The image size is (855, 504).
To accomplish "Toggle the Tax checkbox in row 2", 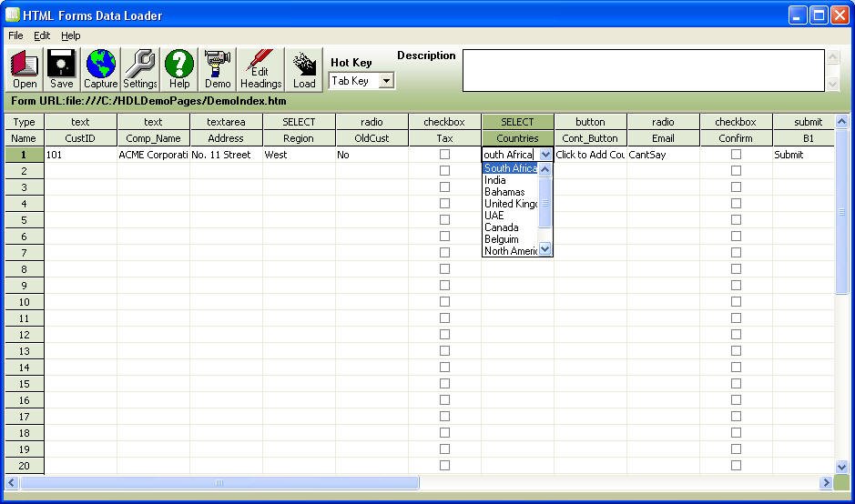I will pyautogui.click(x=445, y=170).
